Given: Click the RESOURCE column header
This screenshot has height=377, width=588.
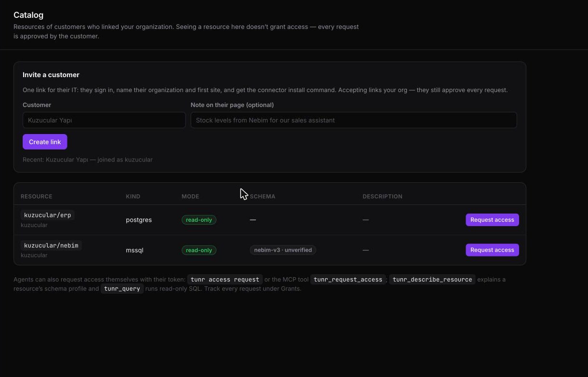Looking at the screenshot, I should coord(37,196).
